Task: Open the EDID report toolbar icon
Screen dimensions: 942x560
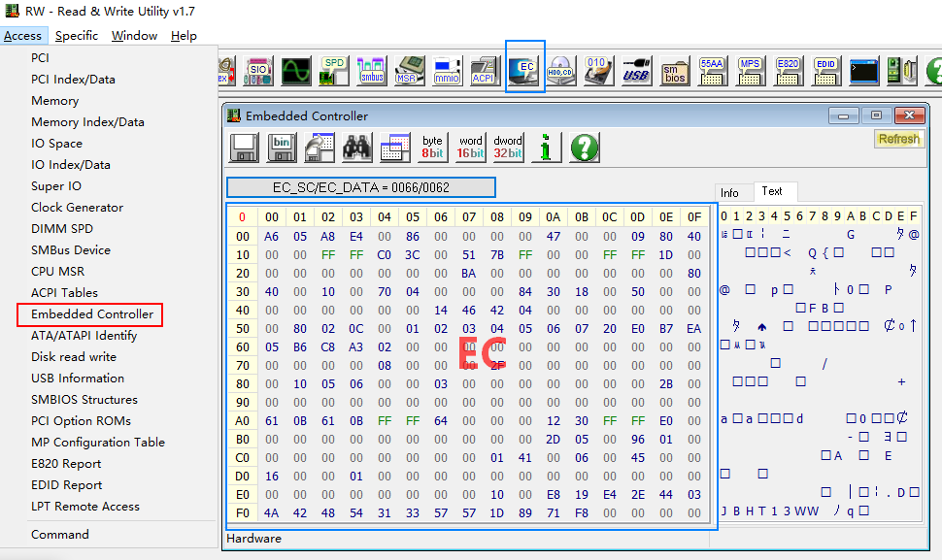Action: (x=825, y=71)
